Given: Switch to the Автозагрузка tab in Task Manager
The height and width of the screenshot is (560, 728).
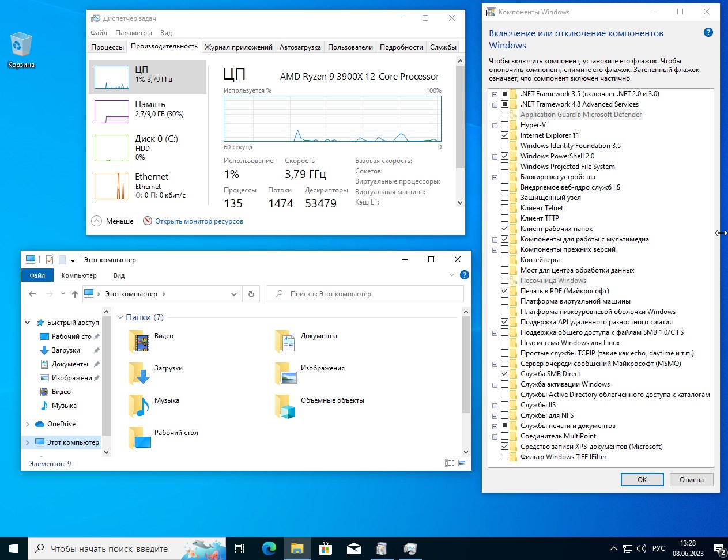Looking at the screenshot, I should [300, 47].
